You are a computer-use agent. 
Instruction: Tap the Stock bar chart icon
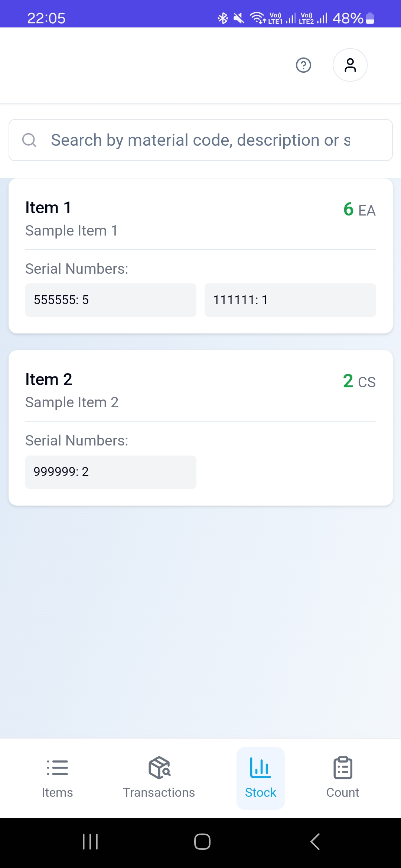click(260, 767)
